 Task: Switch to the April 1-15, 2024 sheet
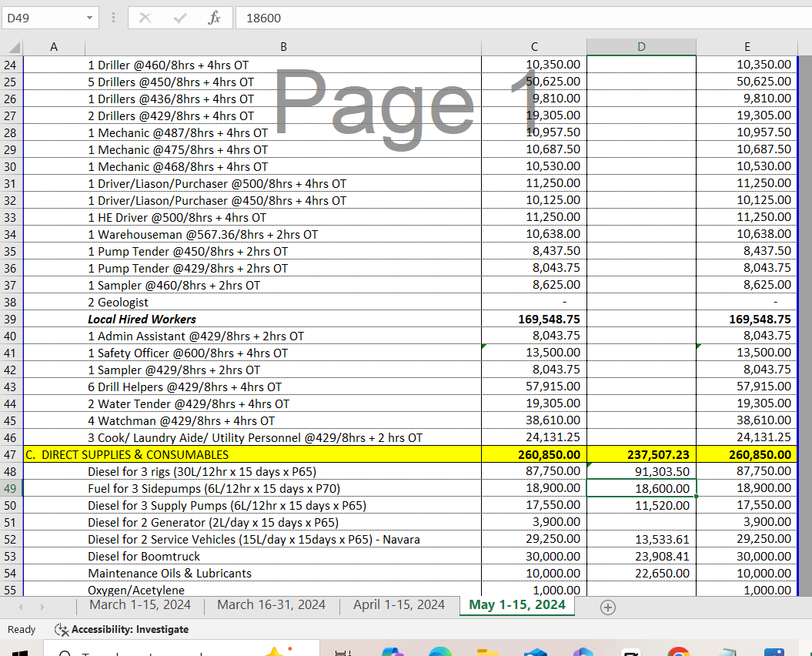pos(399,604)
